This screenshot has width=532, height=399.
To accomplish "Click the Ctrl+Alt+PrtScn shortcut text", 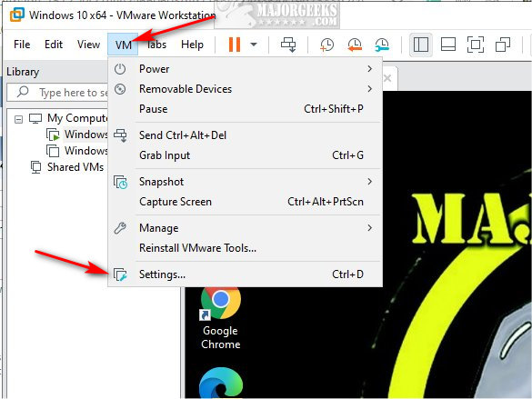I will [x=326, y=202].
